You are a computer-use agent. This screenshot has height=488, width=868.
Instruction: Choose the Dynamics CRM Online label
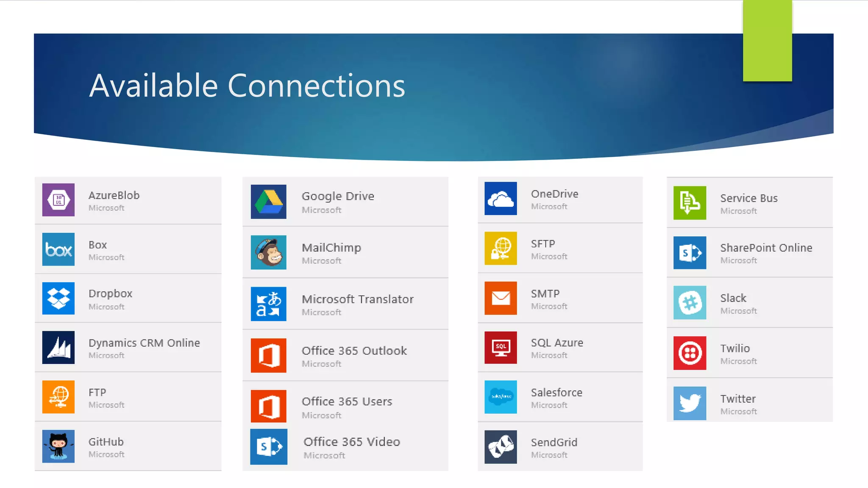[144, 343]
